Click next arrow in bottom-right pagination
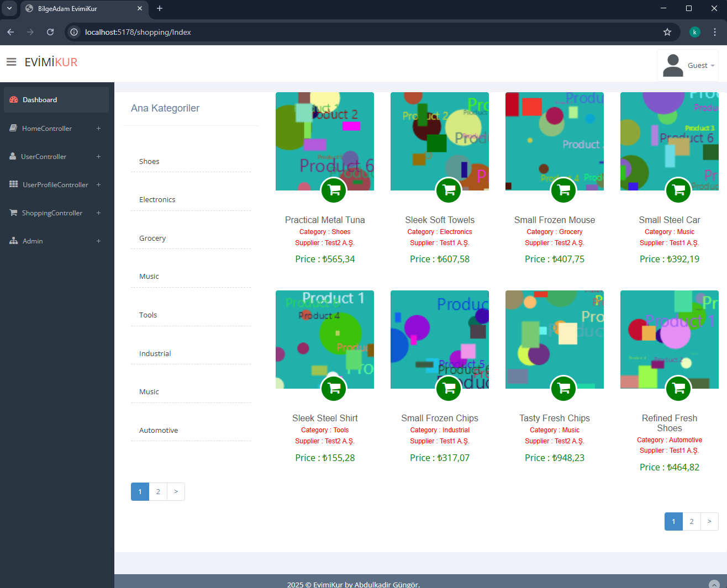The height and width of the screenshot is (588, 727). click(709, 522)
